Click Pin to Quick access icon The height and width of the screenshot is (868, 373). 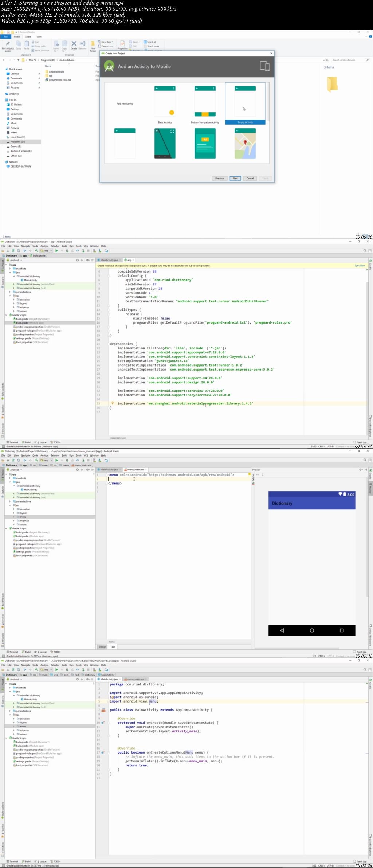point(8,46)
